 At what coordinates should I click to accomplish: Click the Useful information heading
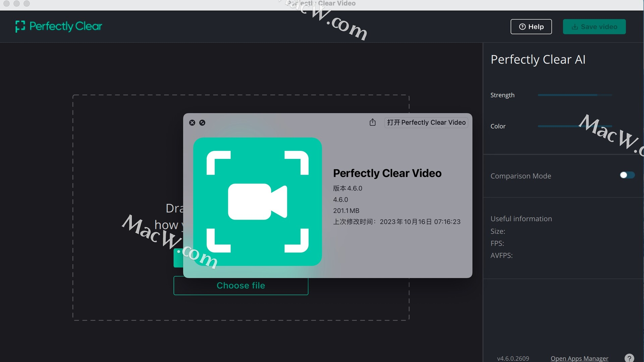[521, 219]
